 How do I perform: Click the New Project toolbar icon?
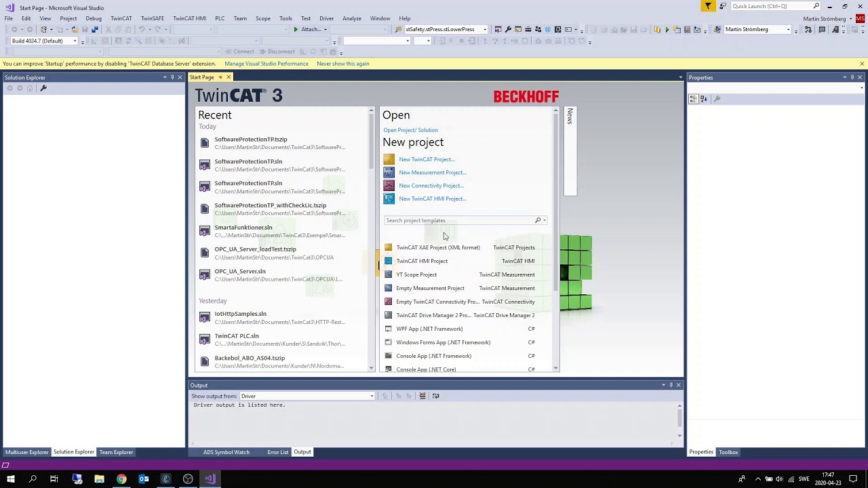click(x=43, y=29)
